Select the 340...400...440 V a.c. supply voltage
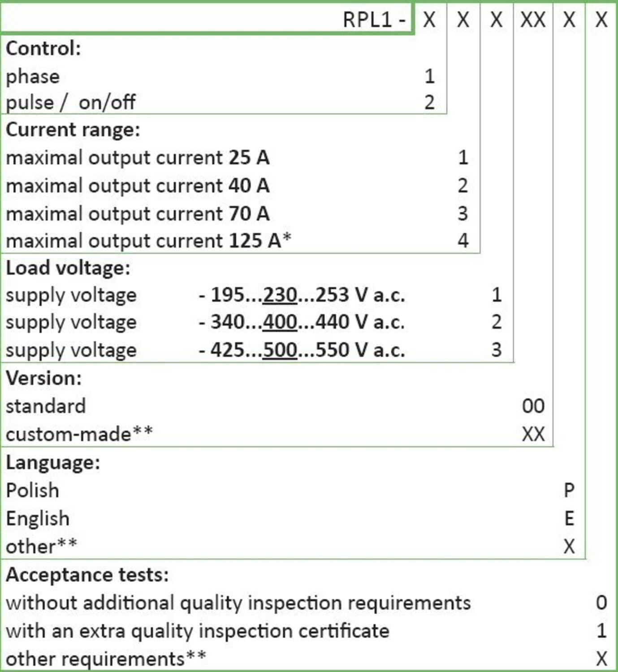Viewport: 618px width, 672px height. click(x=302, y=323)
